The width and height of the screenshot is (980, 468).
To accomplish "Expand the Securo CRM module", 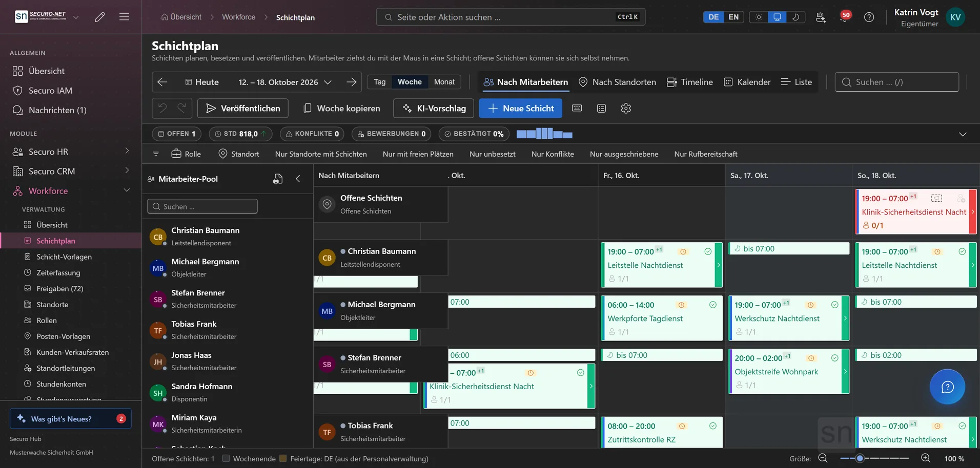I will [x=71, y=171].
